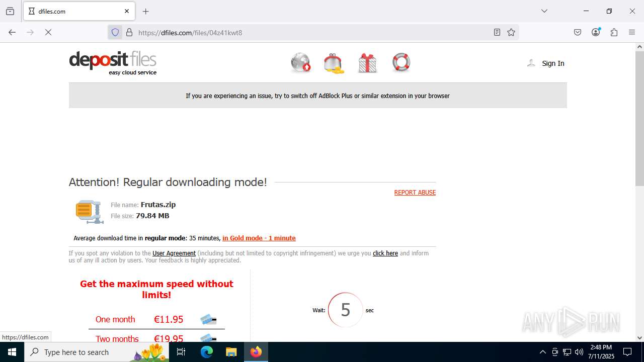644x362 pixels.
Task: Click the DepositFiles logo
Action: (113, 63)
